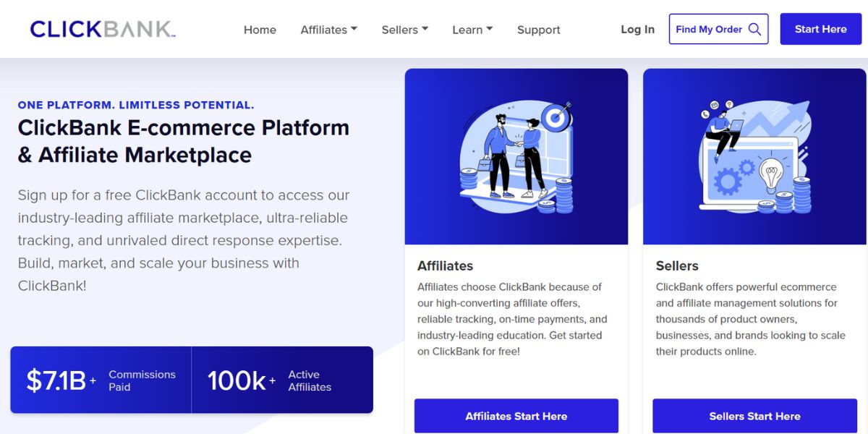This screenshot has width=868, height=434.
Task: Click the Affiliates card heading
Action: [x=445, y=265]
